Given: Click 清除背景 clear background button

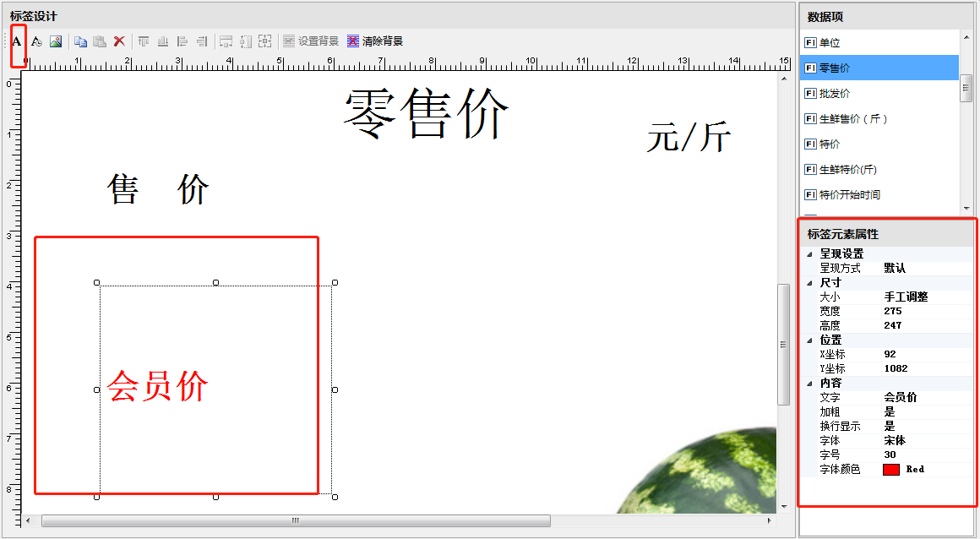Looking at the screenshot, I should point(375,41).
